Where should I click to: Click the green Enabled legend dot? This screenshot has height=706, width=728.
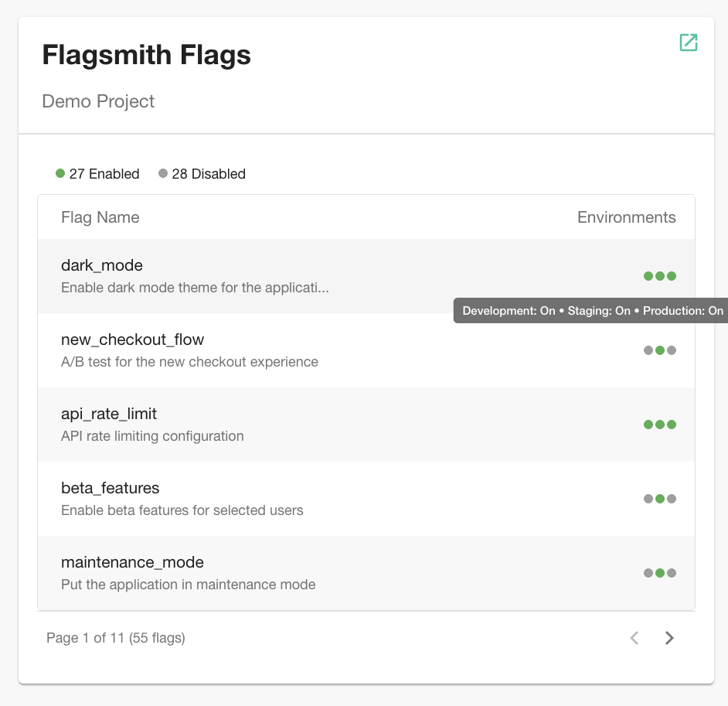pos(60,173)
